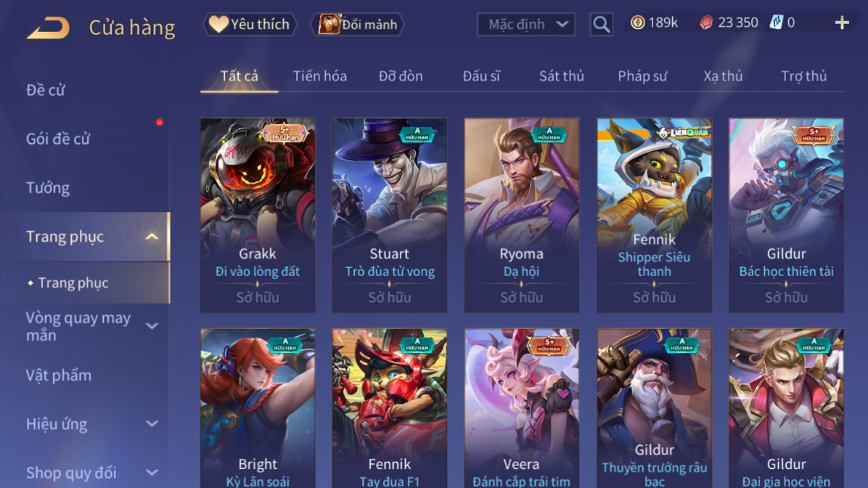Click the plus icon to add currency
Viewport: 868px width, 488px height.
[842, 23]
